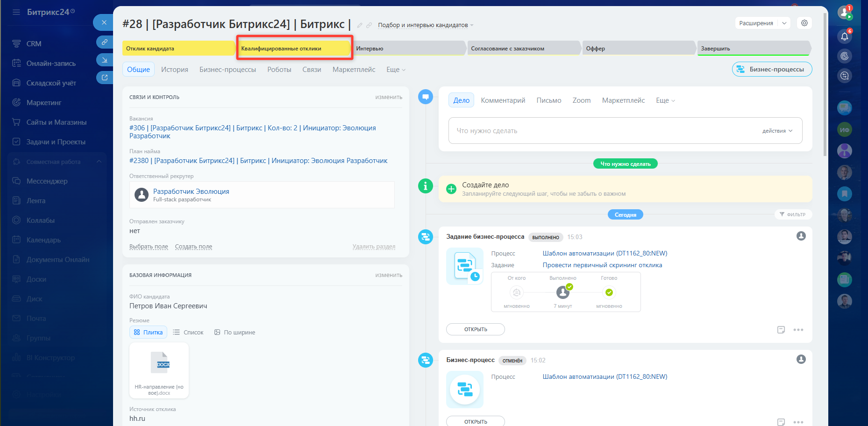Image resolution: width=868 pixels, height=426 pixels.
Task: Open Маркетинг in the left sidebar
Action: (44, 102)
